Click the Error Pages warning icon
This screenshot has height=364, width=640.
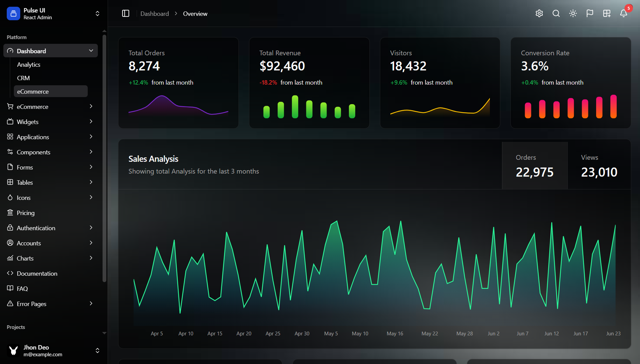coord(10,303)
